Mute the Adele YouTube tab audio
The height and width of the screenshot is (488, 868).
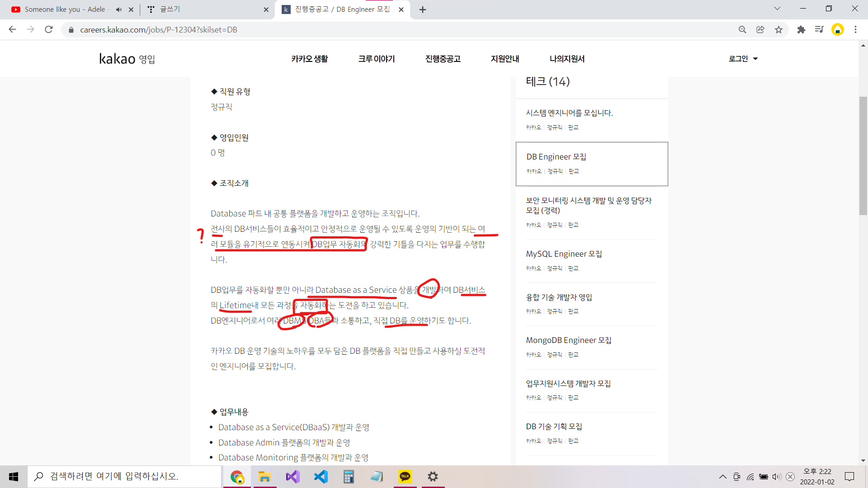(x=119, y=9)
